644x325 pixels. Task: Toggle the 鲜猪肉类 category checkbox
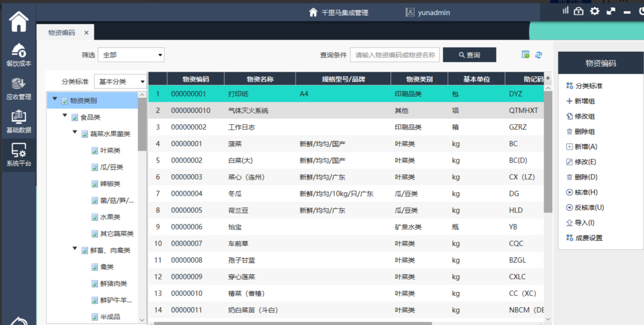tap(95, 284)
